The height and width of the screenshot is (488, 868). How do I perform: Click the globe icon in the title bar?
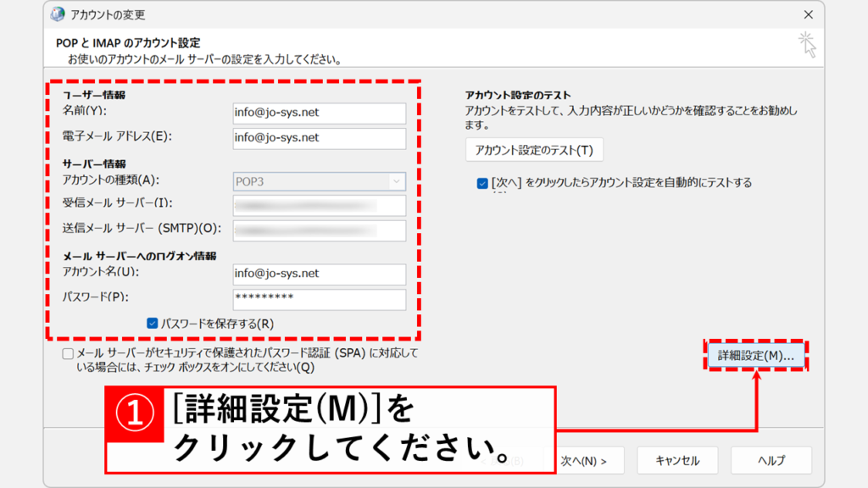coord(58,14)
